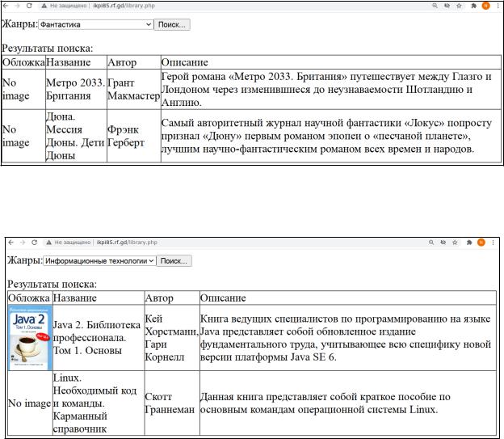Bookmark the page with the top browser's star
The height and width of the screenshot is (439, 504).
(459, 5)
